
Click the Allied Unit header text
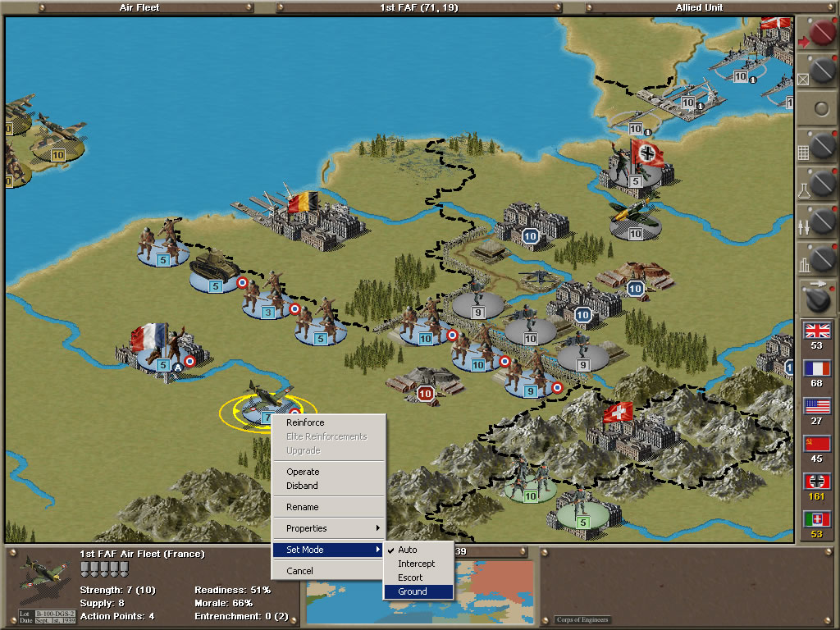click(x=699, y=7)
